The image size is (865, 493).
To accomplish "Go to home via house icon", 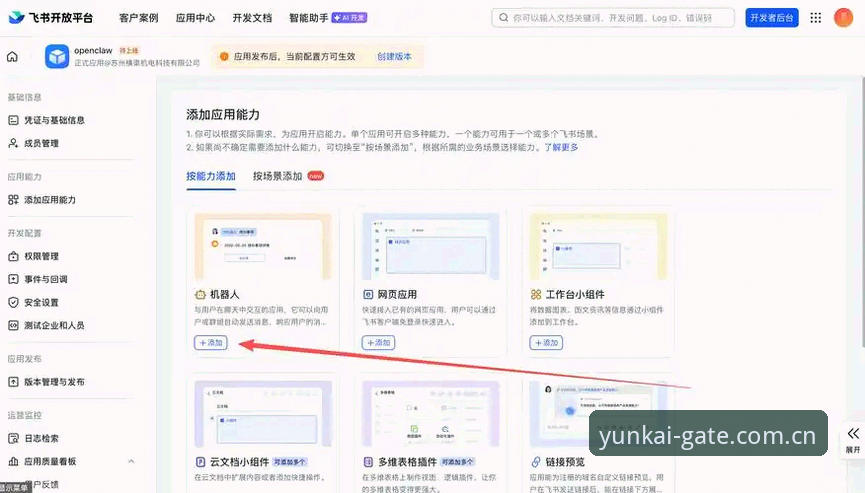I will (12, 56).
